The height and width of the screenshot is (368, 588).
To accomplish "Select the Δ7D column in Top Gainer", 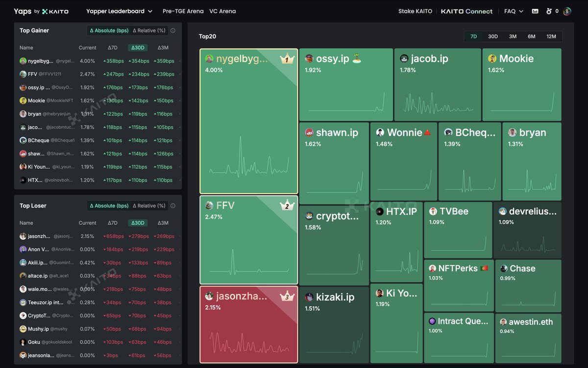I will (113, 47).
